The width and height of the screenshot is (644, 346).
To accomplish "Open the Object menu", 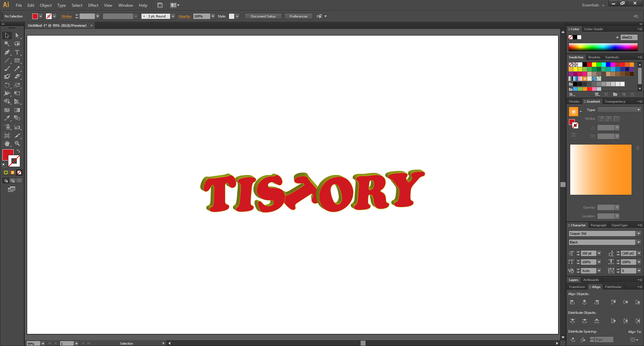I will 46,5.
